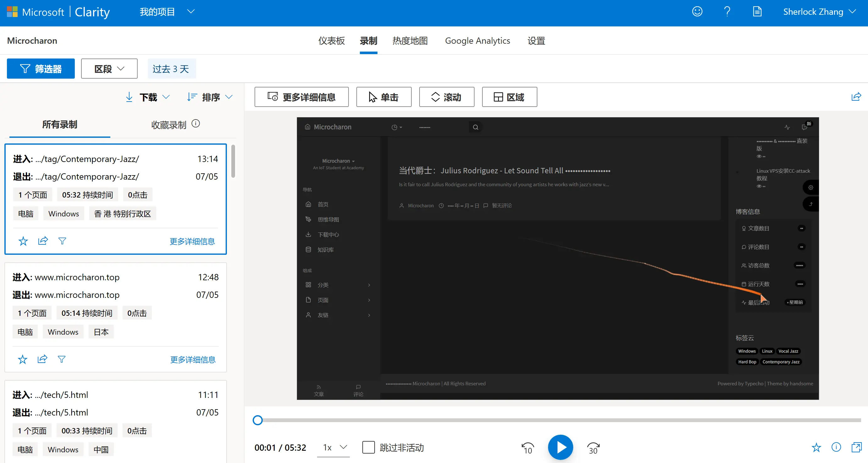The width and height of the screenshot is (868, 463).
Task: Click the playback progress slider handle
Action: point(258,420)
